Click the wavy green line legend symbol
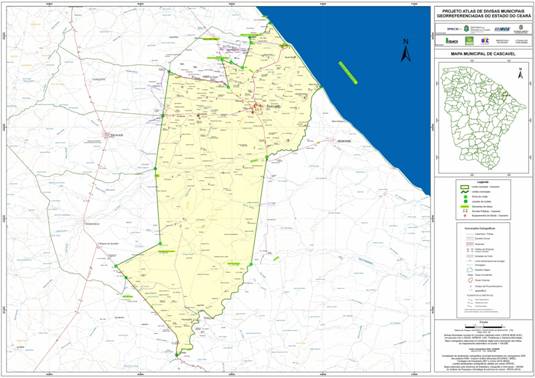The height and width of the screenshot is (378, 535). pyautogui.click(x=465, y=192)
